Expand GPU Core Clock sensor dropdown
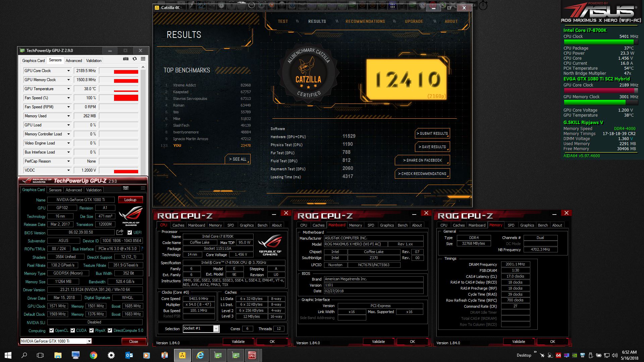This screenshot has width=644, height=362. click(x=68, y=71)
